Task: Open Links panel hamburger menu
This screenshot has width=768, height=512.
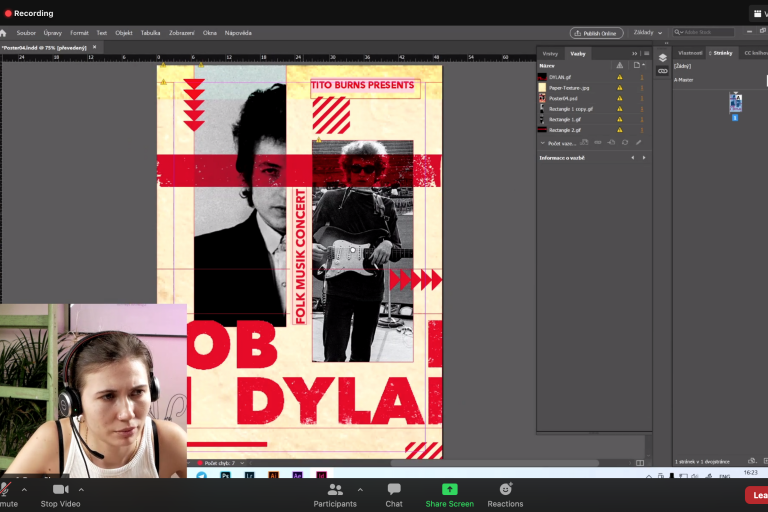Action: 646,53
